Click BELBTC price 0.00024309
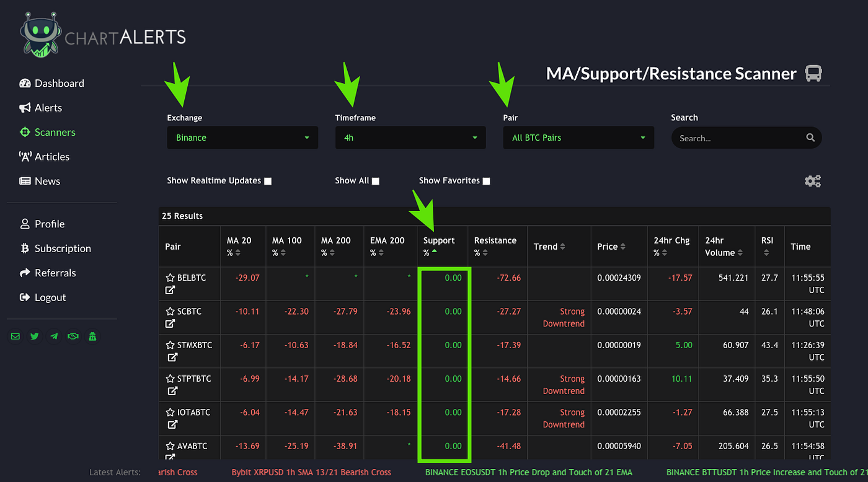This screenshot has width=868, height=482. coord(619,278)
